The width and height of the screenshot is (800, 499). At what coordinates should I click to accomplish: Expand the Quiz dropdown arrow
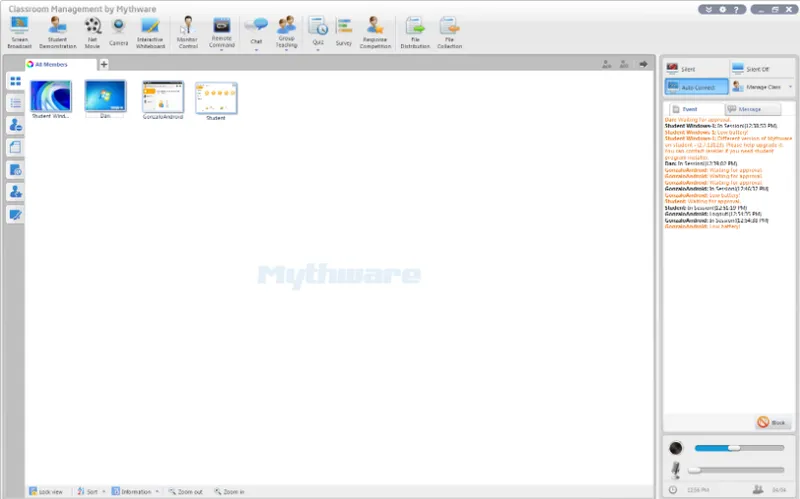pos(318,50)
